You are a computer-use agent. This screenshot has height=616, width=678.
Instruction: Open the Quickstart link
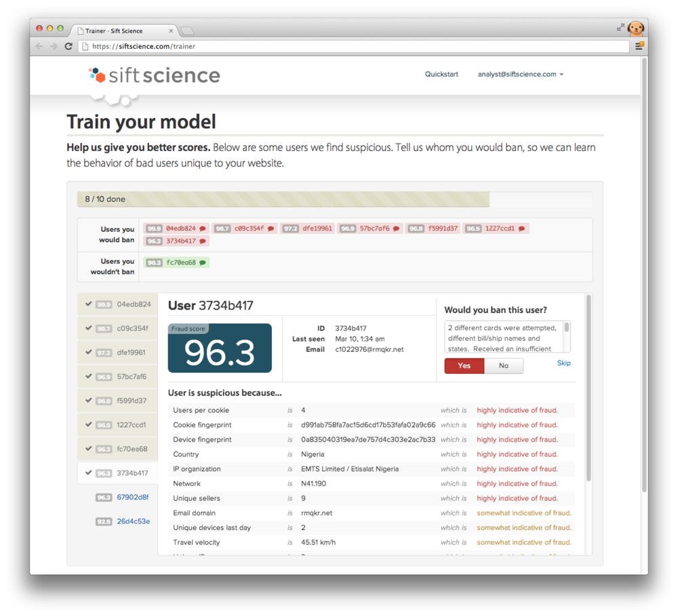441,74
